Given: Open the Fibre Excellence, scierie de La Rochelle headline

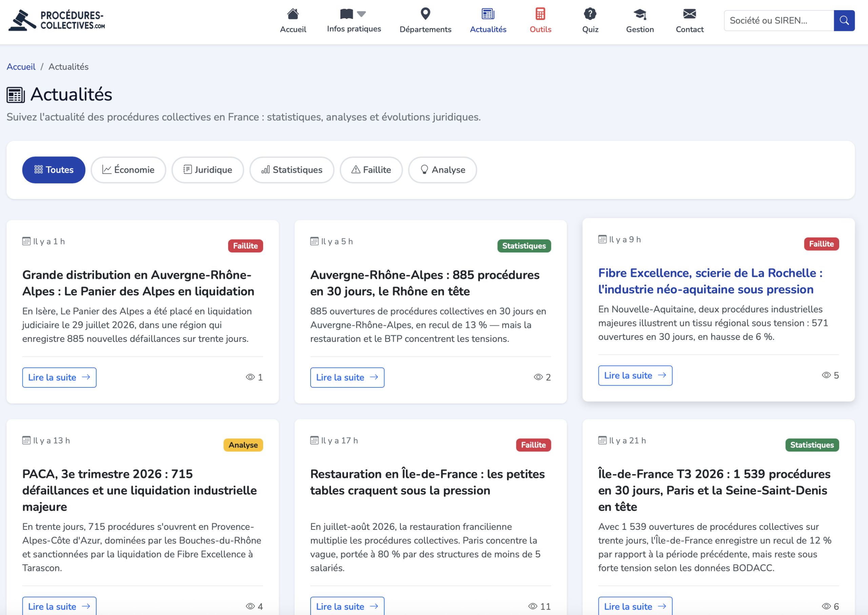Looking at the screenshot, I should click(711, 281).
